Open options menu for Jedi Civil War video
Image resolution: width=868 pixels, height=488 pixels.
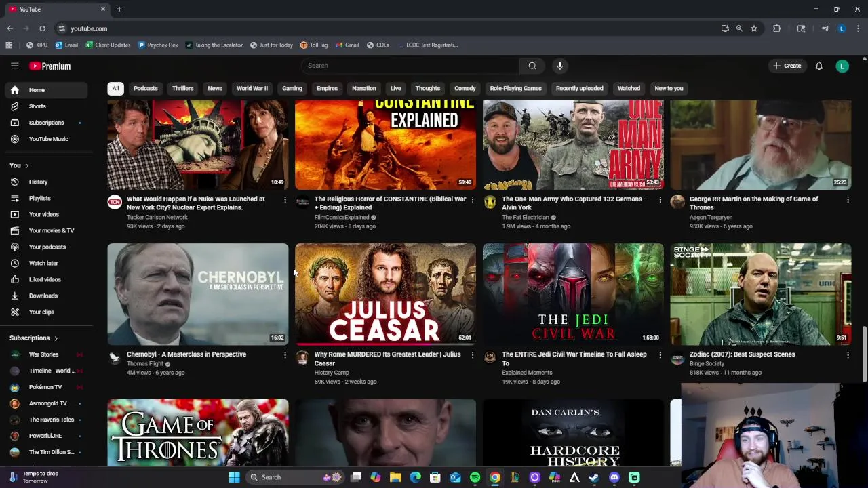pyautogui.click(x=660, y=354)
